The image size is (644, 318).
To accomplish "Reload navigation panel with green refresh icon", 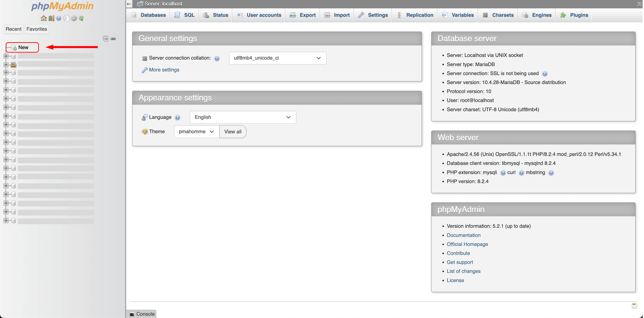I will pos(81,18).
